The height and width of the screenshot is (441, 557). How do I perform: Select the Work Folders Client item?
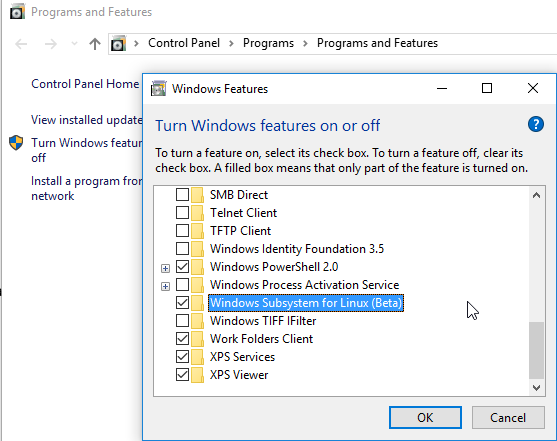261,339
